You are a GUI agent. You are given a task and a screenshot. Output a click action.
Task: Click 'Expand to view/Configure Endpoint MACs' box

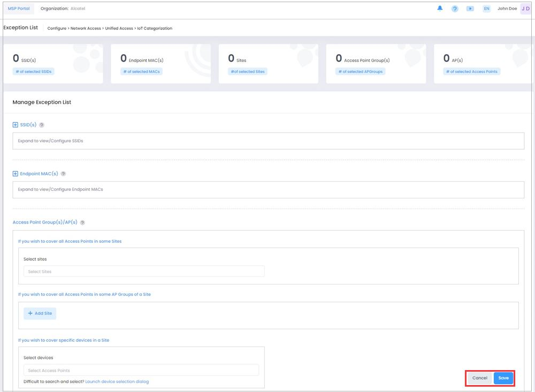click(x=268, y=190)
